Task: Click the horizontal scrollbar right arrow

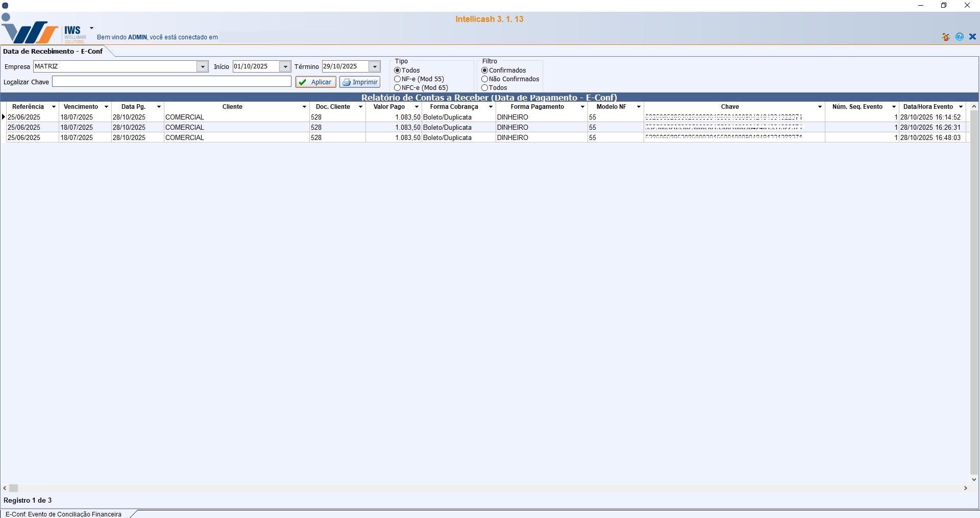Action: 965,488
